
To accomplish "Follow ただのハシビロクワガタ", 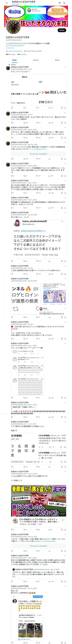I will [x=62, y=30].
